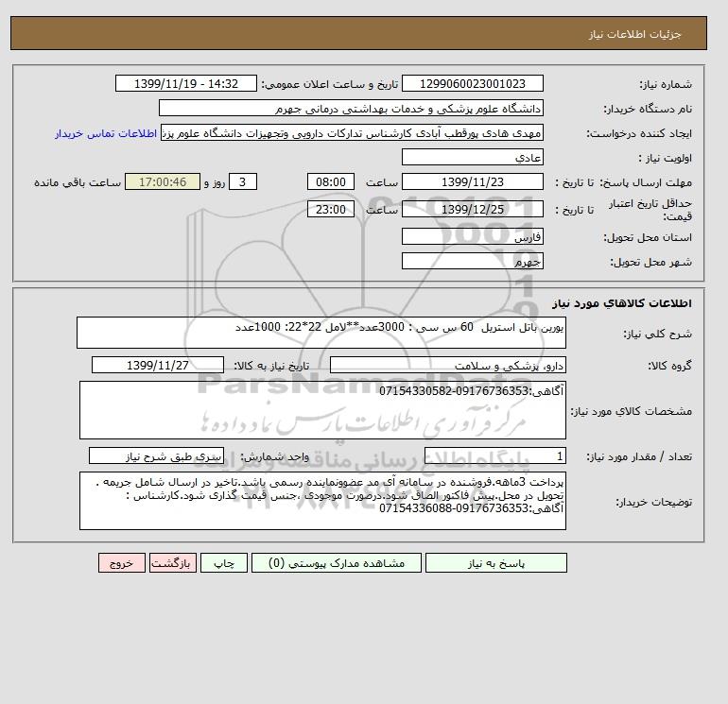Click the جزئیات اطلاعات نیاز header title
This screenshot has width=728, height=704.
click(634, 34)
